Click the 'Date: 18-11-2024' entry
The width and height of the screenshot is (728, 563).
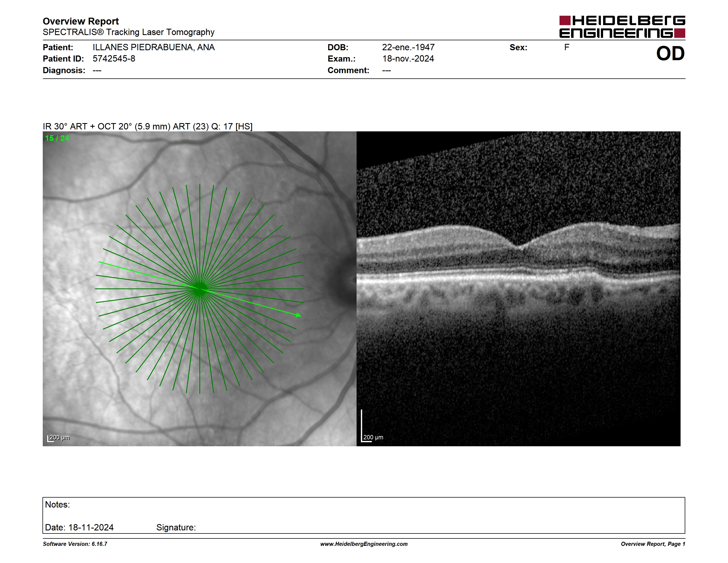[x=79, y=527]
